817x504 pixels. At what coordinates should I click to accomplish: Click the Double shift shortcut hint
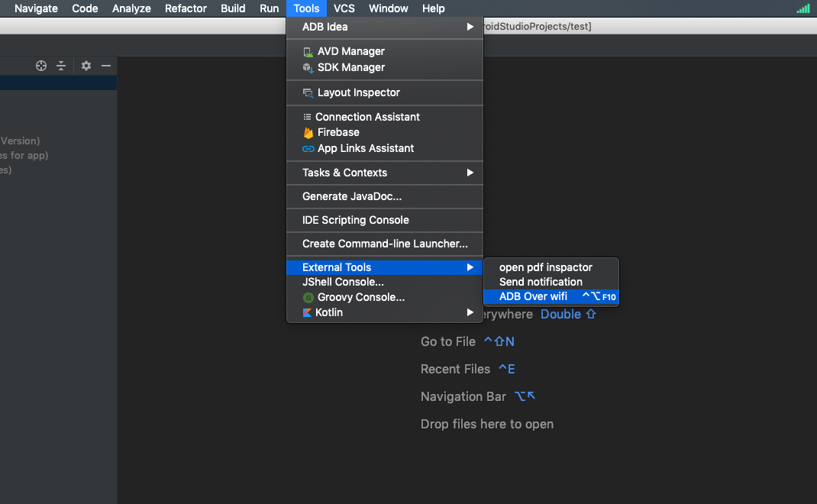(x=568, y=315)
